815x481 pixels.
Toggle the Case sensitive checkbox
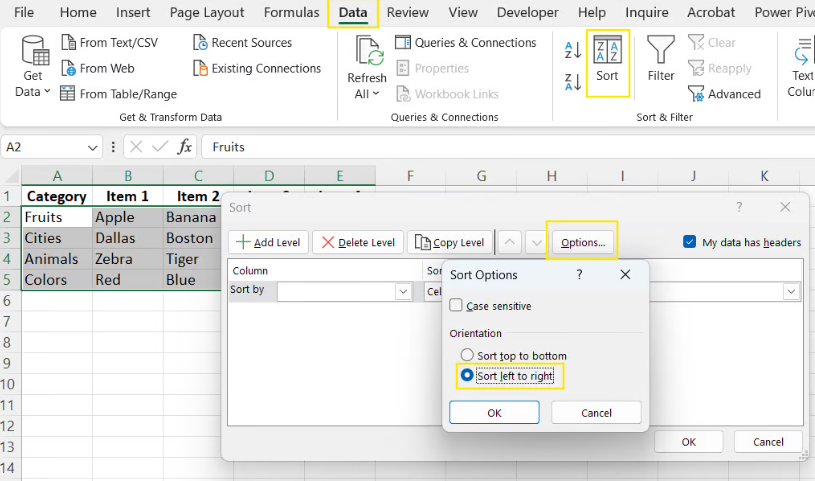(457, 306)
